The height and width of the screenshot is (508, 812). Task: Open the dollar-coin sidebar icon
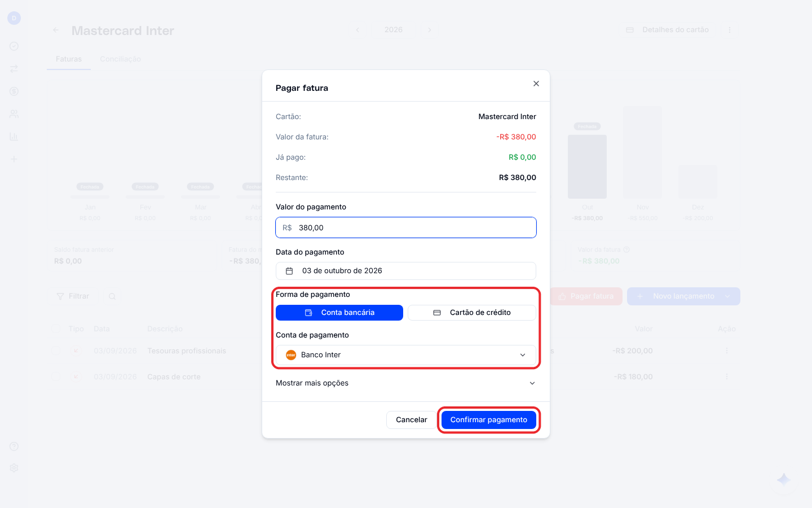pyautogui.click(x=14, y=91)
